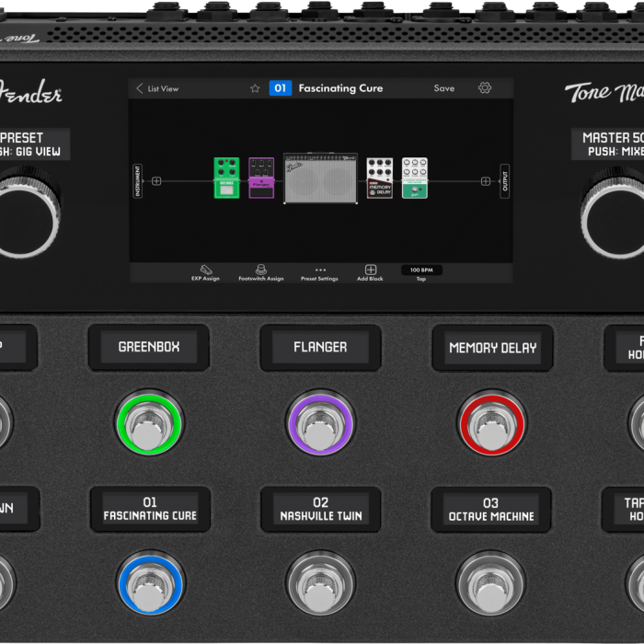
Task: Click the PRESET knob label display
Action: click(34, 144)
